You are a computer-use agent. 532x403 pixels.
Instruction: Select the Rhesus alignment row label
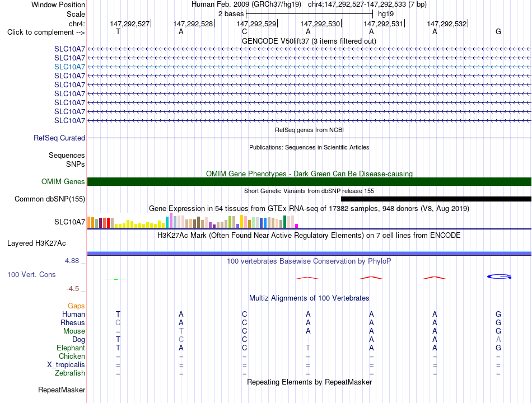73,322
